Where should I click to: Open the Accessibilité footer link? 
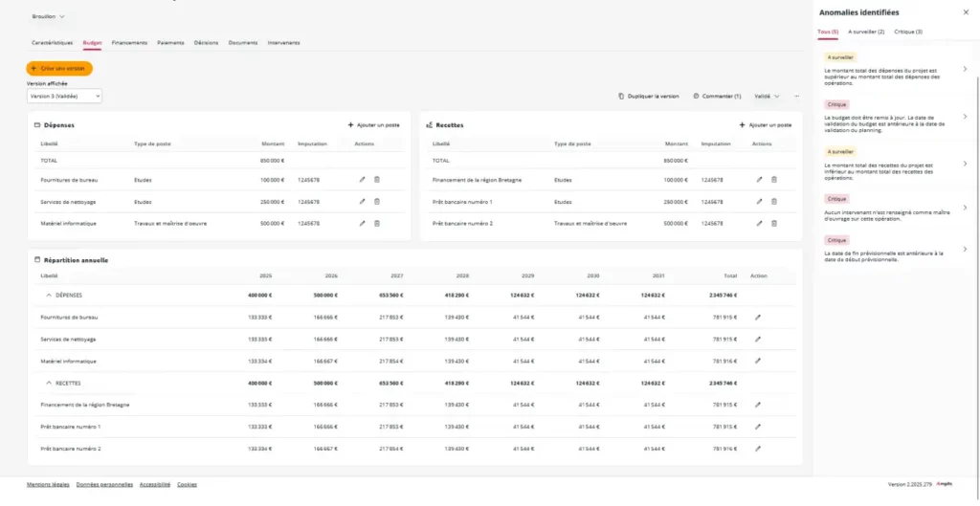tap(155, 484)
